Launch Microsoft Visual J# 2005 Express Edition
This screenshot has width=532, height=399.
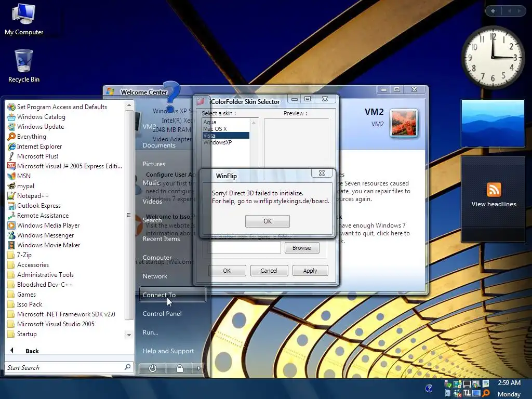coord(64,166)
